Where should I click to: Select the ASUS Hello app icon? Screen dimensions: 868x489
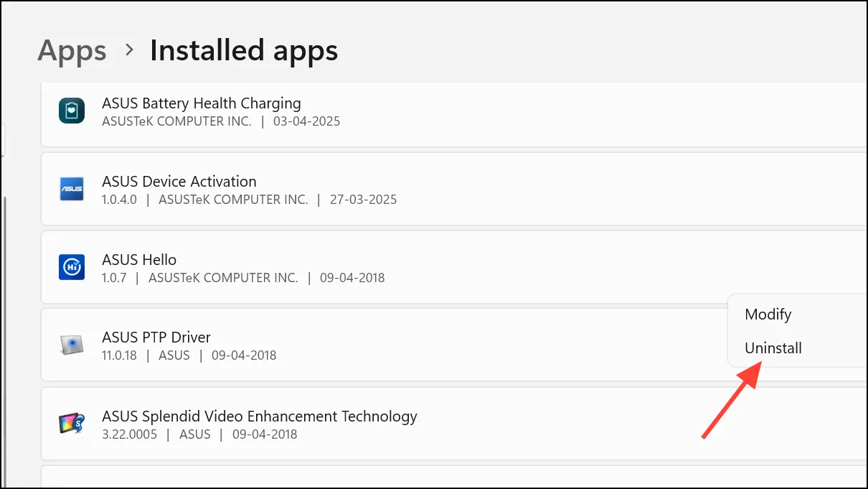tap(72, 267)
